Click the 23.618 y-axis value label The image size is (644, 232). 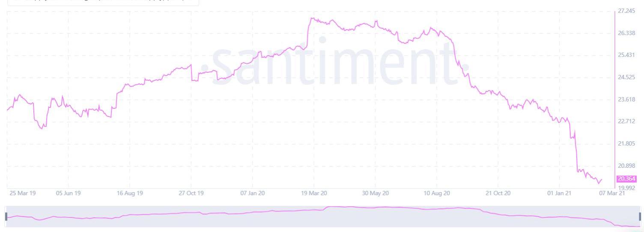626,99
